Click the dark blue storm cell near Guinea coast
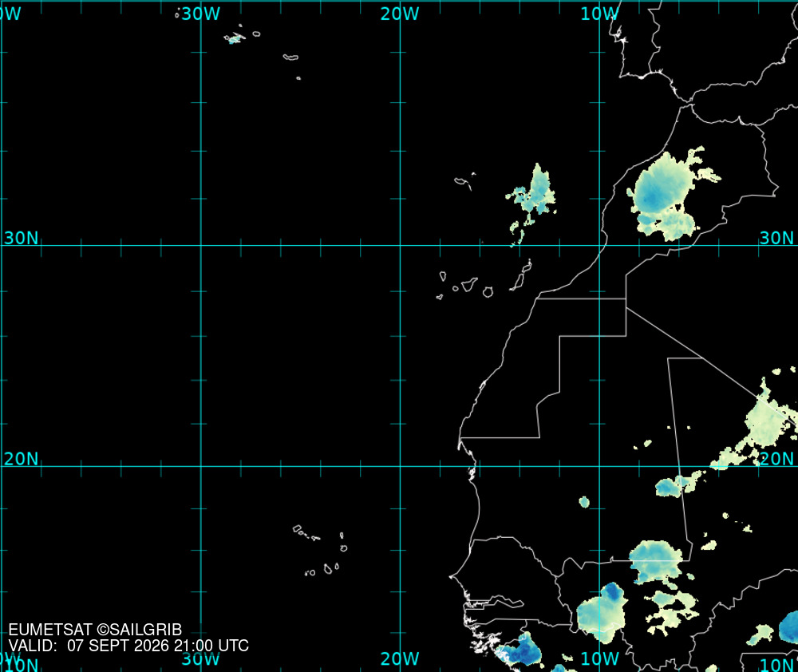798x672 pixels. click(x=522, y=650)
